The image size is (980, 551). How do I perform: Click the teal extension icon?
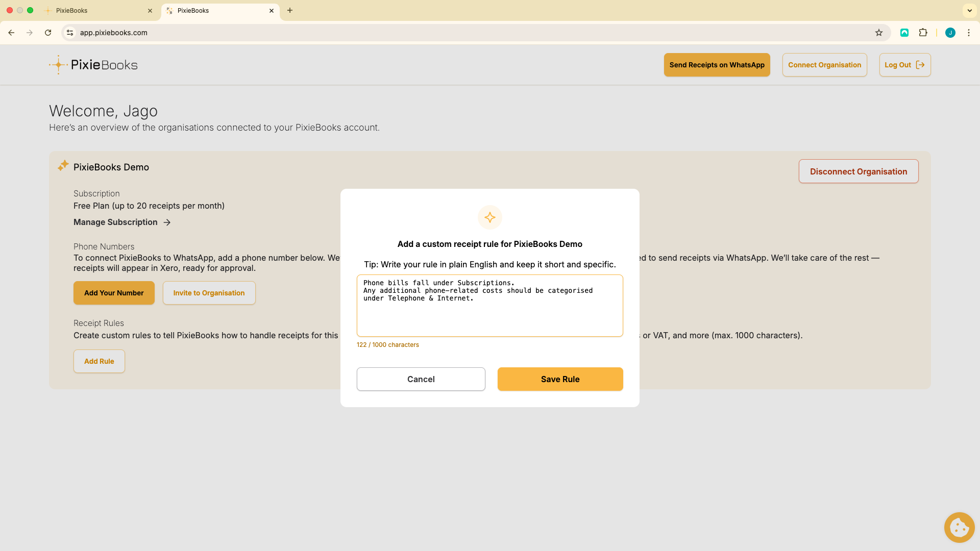click(x=904, y=33)
